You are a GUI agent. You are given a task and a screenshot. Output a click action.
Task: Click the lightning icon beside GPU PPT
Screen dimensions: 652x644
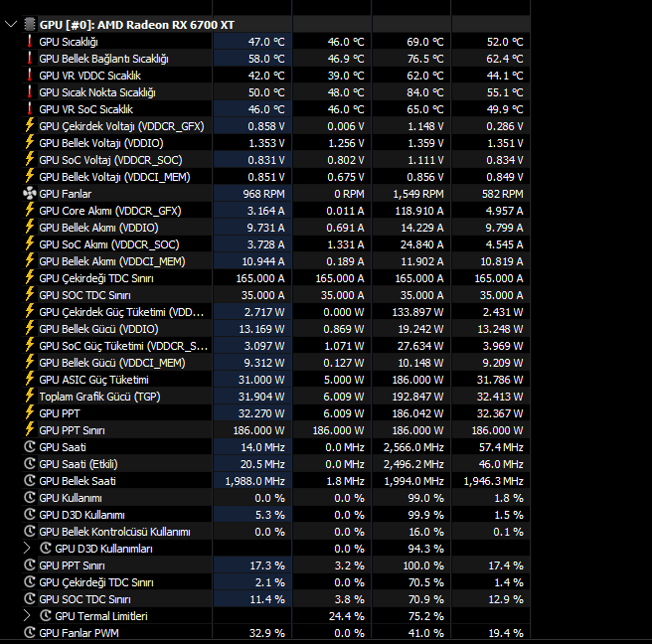click(30, 413)
